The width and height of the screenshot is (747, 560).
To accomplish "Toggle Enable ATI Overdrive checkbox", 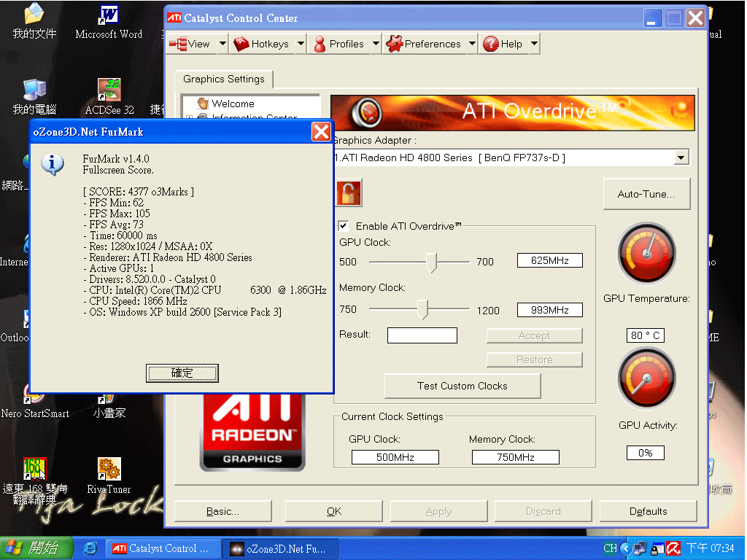I will click(x=344, y=226).
